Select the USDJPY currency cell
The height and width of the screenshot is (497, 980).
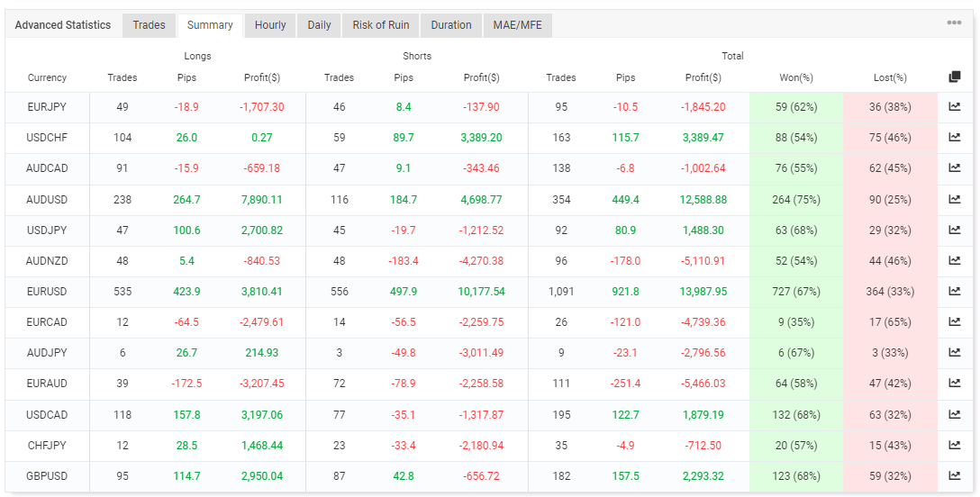point(47,230)
